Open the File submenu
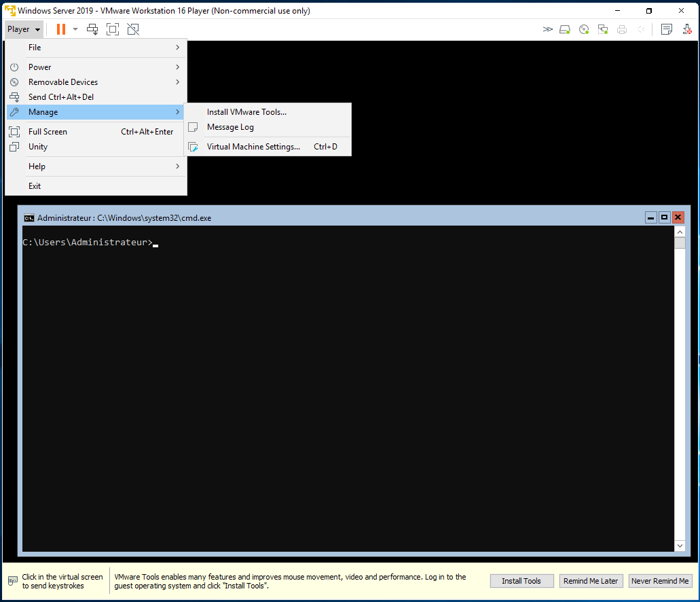The height and width of the screenshot is (602, 700). click(x=96, y=48)
